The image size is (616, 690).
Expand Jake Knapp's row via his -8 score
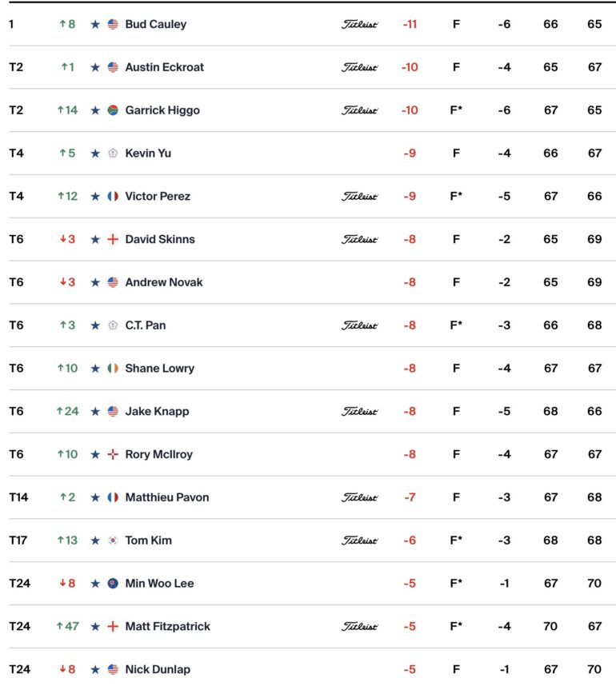point(410,412)
